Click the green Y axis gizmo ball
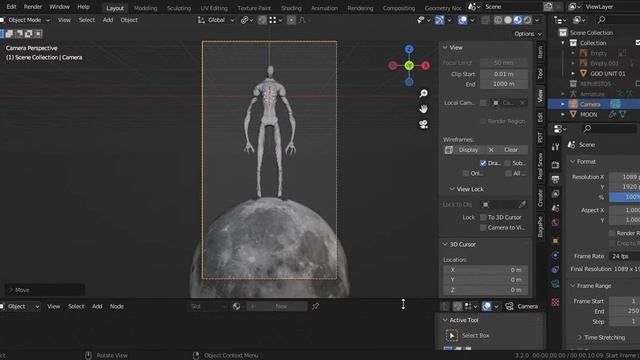Viewport: 640px width, 360px height. [409, 65]
